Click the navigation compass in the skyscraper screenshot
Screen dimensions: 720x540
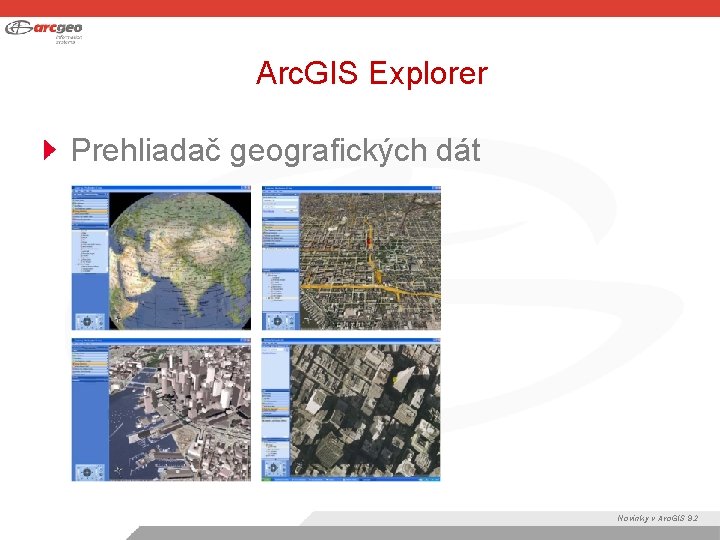274,468
